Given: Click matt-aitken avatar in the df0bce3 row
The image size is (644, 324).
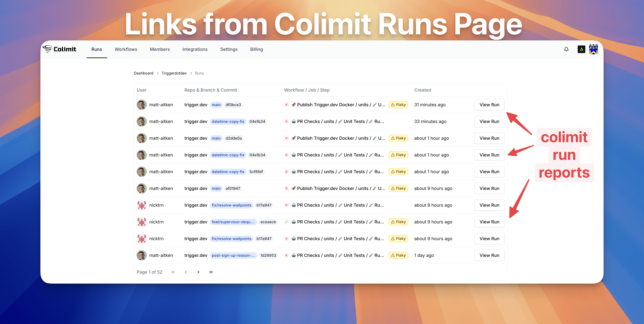Looking at the screenshot, I should [141, 105].
